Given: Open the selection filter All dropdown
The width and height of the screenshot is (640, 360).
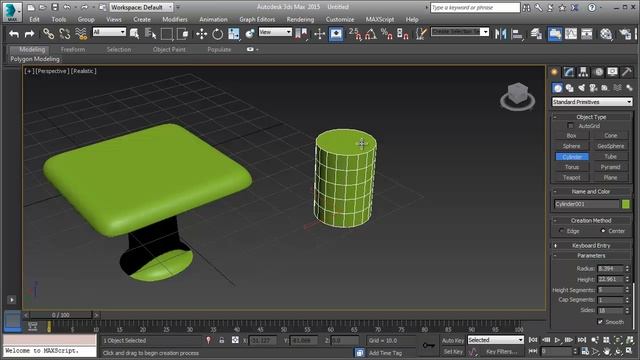Looking at the screenshot, I should click(109, 32).
